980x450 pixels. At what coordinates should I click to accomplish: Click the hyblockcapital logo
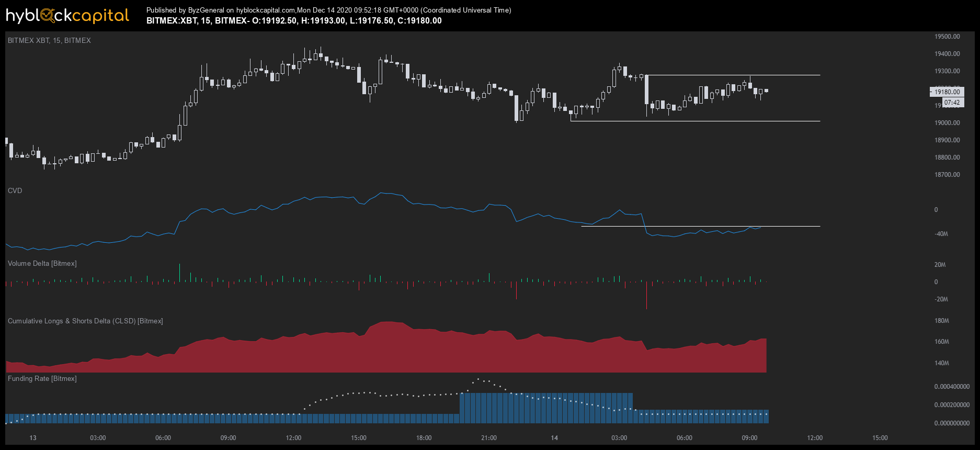[67, 16]
